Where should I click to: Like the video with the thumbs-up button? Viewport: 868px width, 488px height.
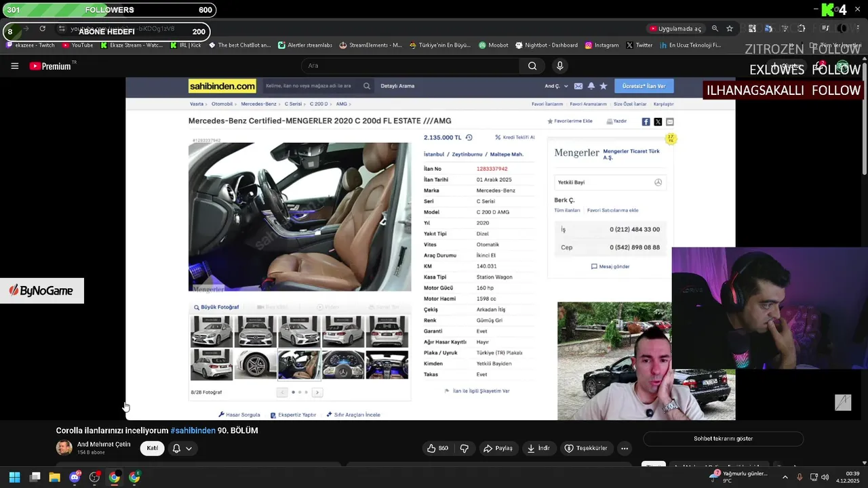click(437, 448)
